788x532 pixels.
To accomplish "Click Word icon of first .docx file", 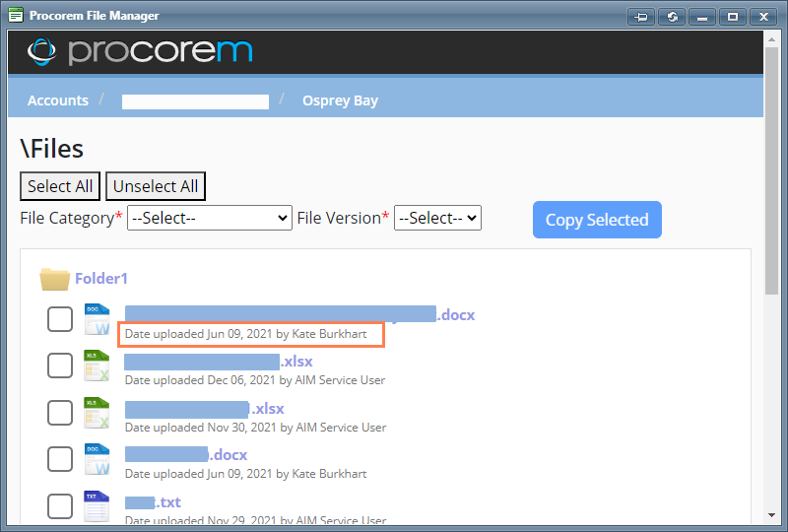I will [97, 319].
